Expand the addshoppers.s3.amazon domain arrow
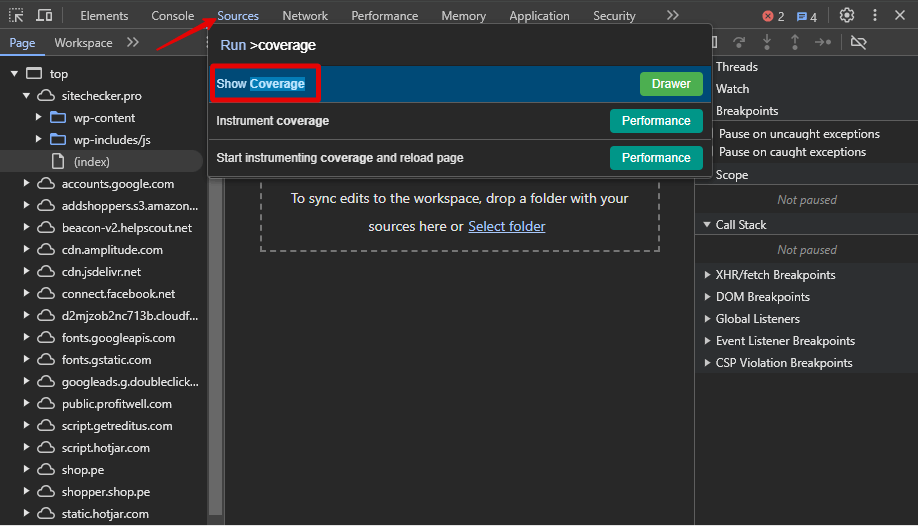Image resolution: width=918 pixels, height=526 pixels. coord(26,205)
